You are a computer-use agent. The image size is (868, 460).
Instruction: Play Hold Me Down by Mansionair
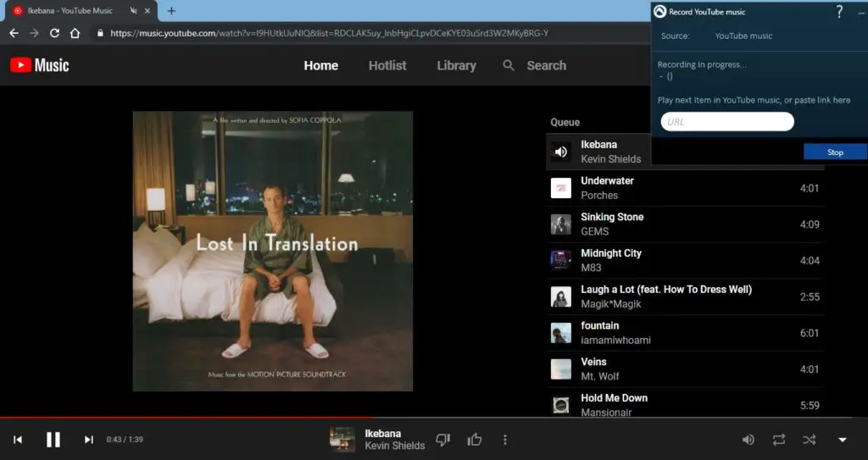685,403
